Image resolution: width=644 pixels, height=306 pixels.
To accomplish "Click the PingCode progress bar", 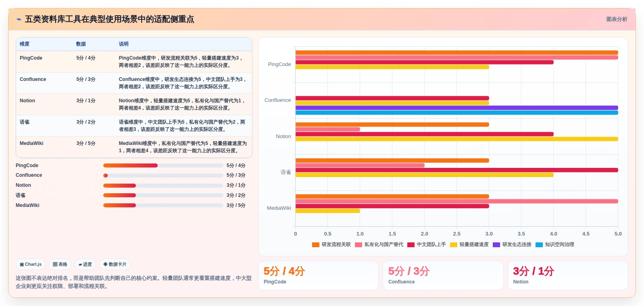I will pyautogui.click(x=163, y=165).
